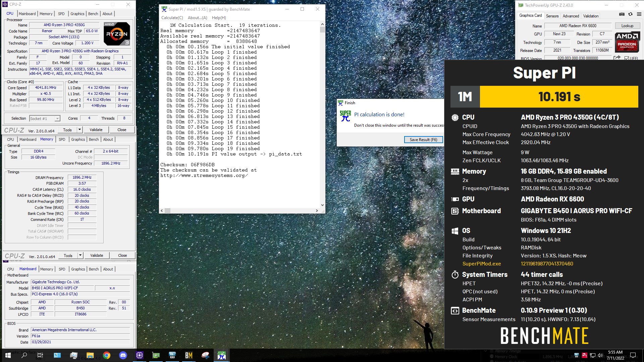644x362 pixels.
Task: Open taskbar Search
Action: click(24, 355)
